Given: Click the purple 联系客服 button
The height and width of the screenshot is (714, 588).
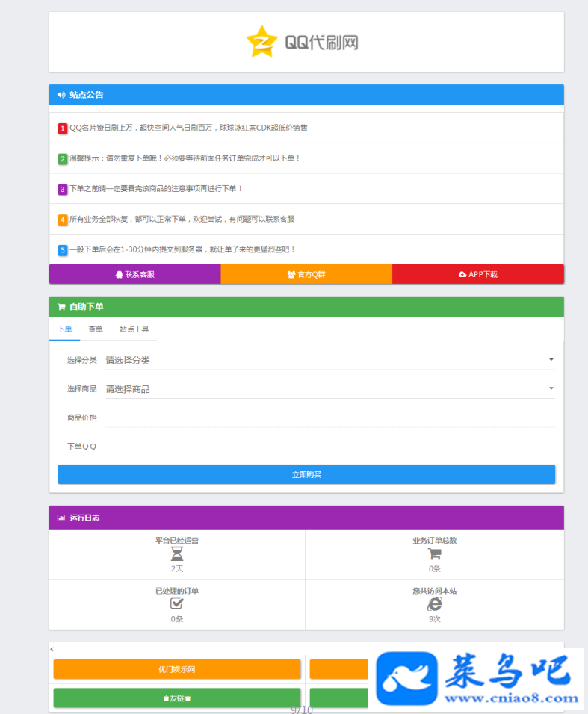Looking at the screenshot, I should (134, 274).
